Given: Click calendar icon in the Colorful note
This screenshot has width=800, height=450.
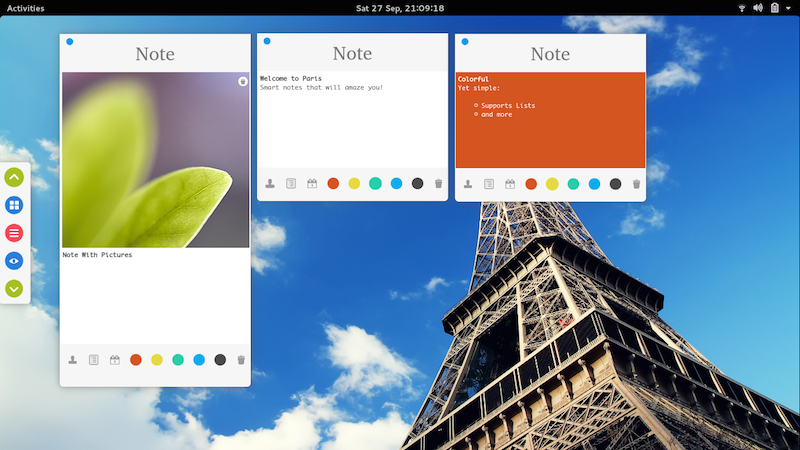Looking at the screenshot, I should tap(510, 184).
